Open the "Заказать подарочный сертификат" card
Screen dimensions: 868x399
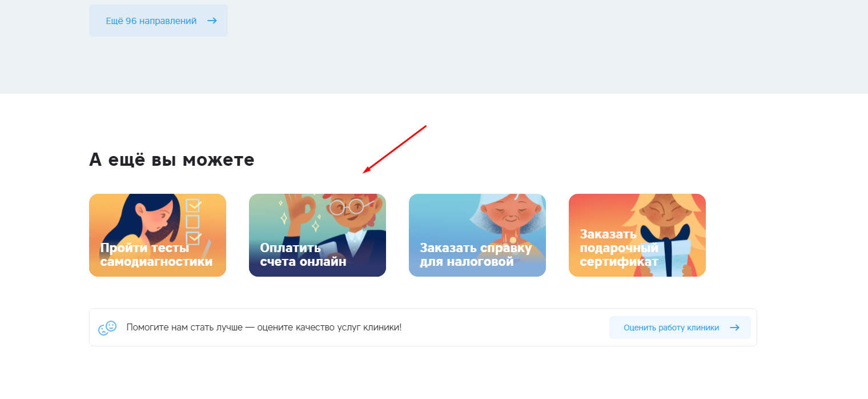pos(637,235)
